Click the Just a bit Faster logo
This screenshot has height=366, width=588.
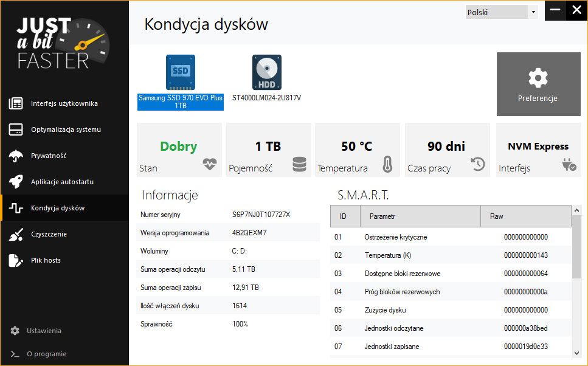coord(63,44)
